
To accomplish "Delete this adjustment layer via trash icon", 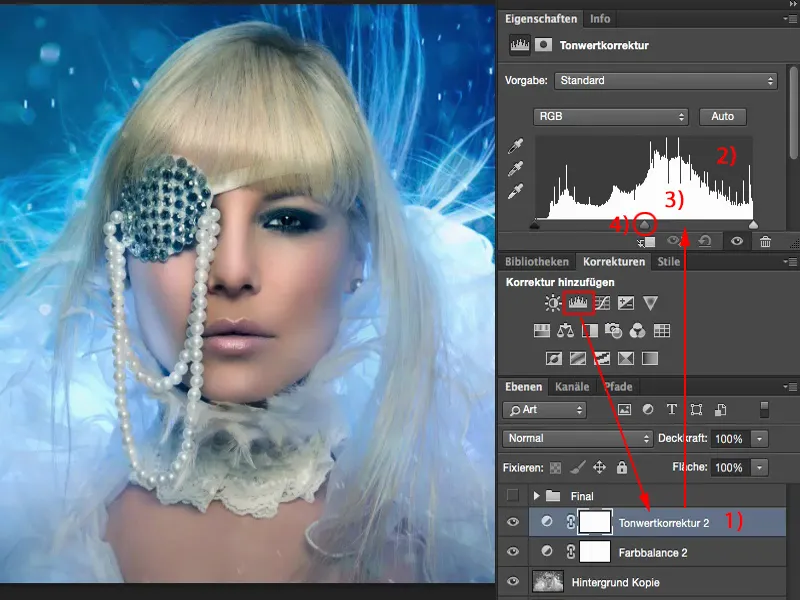I will coord(765,241).
